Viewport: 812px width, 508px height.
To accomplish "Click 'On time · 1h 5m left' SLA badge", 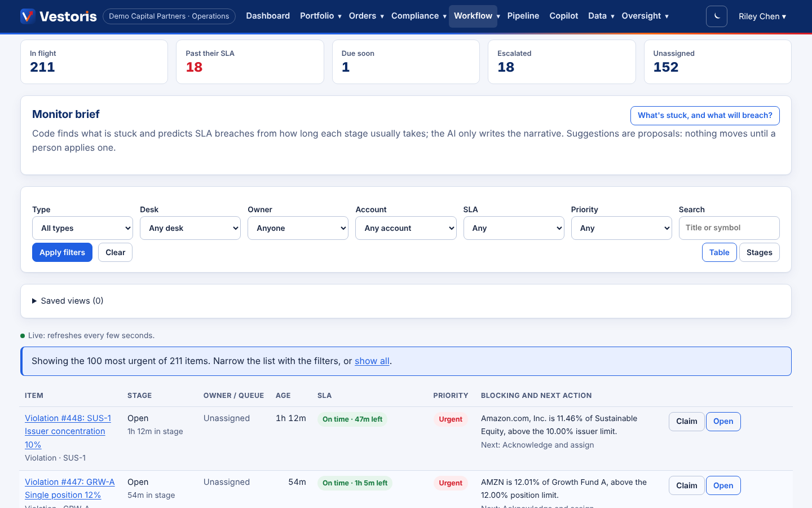I will (x=355, y=483).
